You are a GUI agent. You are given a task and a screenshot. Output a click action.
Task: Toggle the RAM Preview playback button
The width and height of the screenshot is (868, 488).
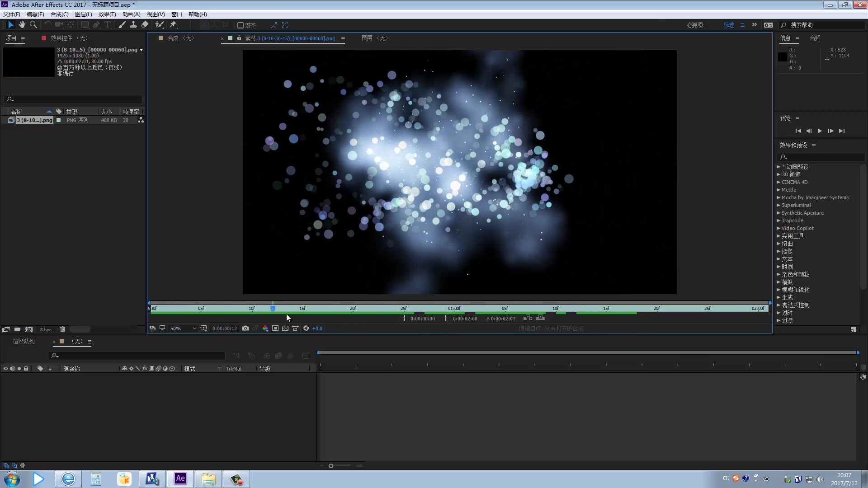(821, 131)
